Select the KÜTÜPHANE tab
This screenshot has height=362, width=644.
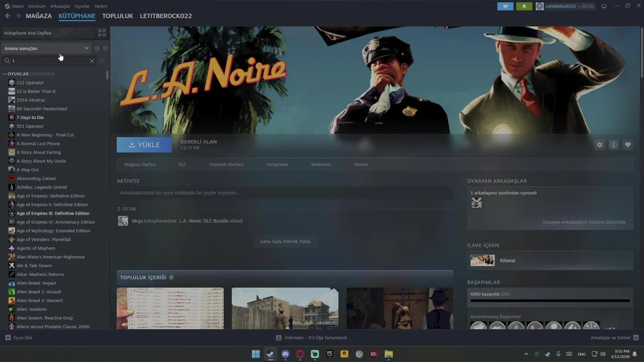coord(77,16)
